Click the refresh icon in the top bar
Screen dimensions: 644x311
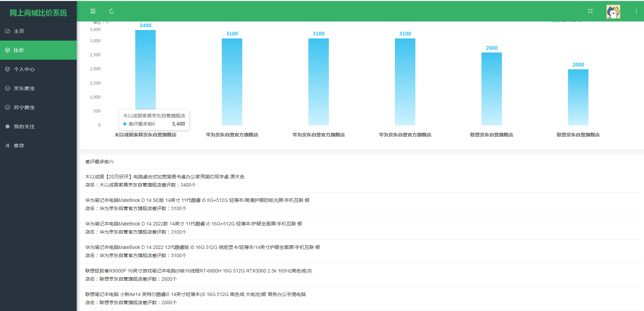click(x=111, y=11)
